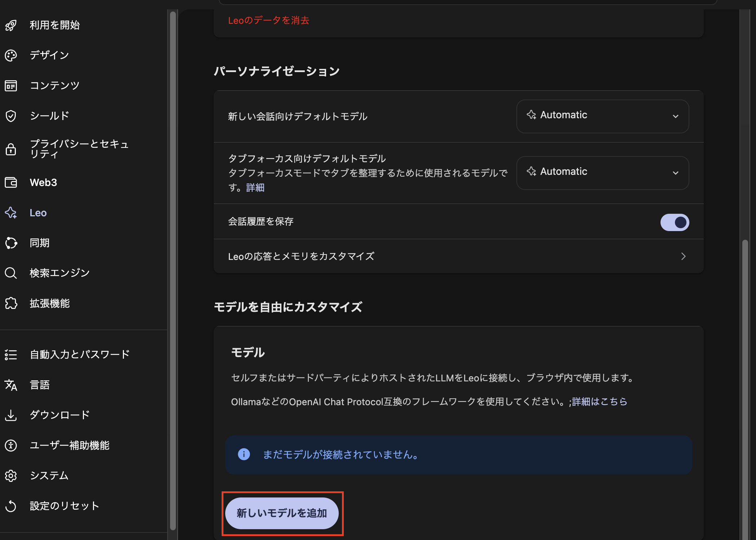Click the 詳細 link under tab focus description
The image size is (756, 540).
click(x=255, y=187)
